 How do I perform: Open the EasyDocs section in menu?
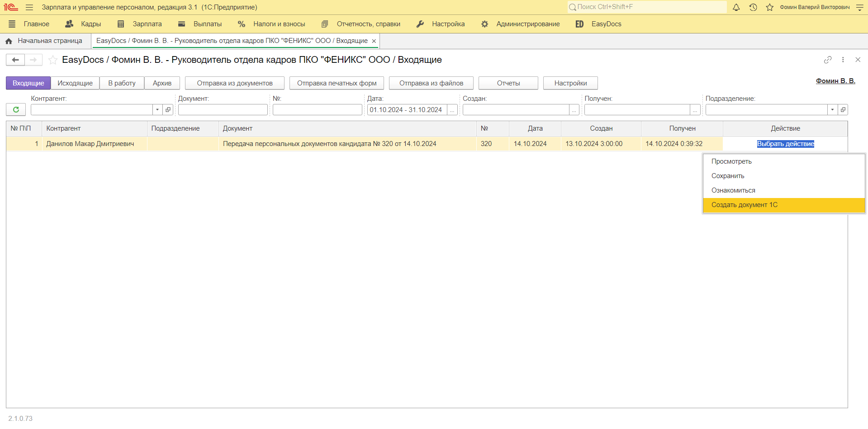pyautogui.click(x=606, y=24)
